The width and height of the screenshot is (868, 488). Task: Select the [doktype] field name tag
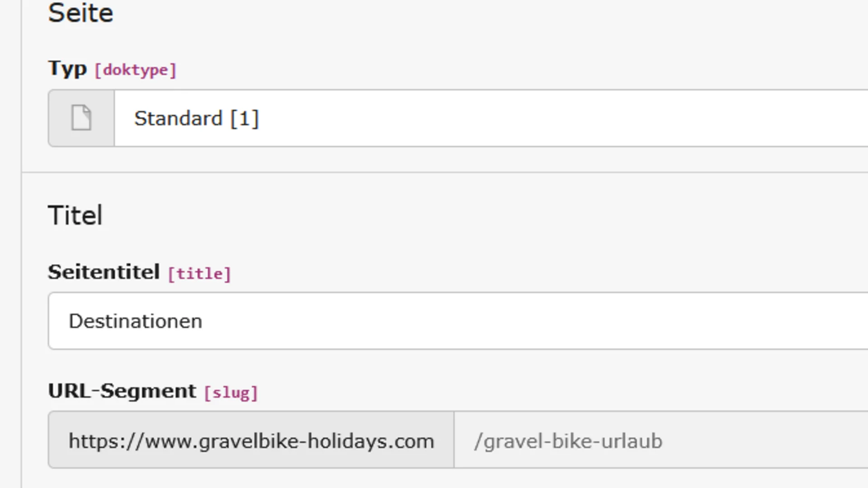pos(136,70)
